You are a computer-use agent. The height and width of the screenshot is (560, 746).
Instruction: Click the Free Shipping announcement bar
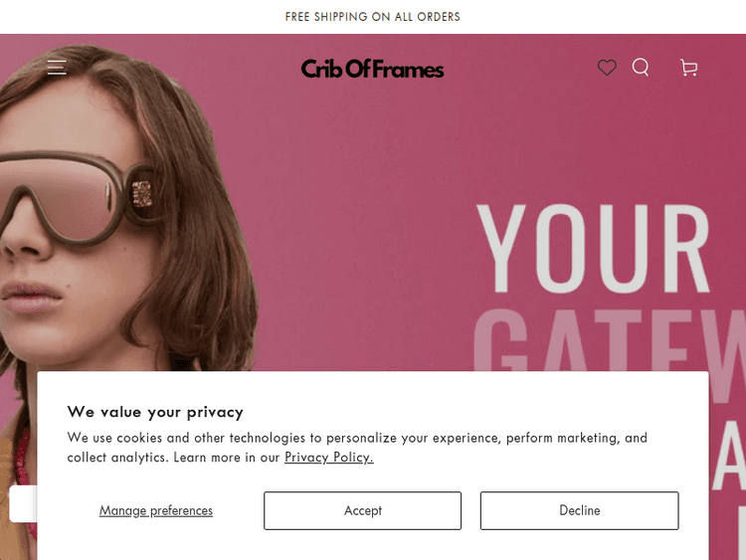pyautogui.click(x=372, y=17)
